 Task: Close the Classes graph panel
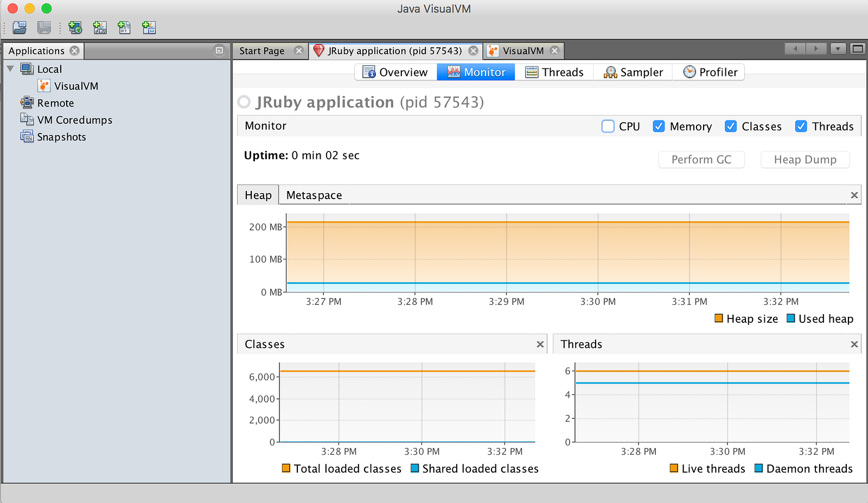(540, 344)
